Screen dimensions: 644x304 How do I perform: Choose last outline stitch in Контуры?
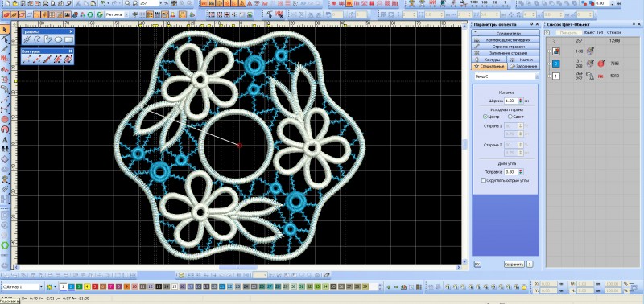[68, 59]
